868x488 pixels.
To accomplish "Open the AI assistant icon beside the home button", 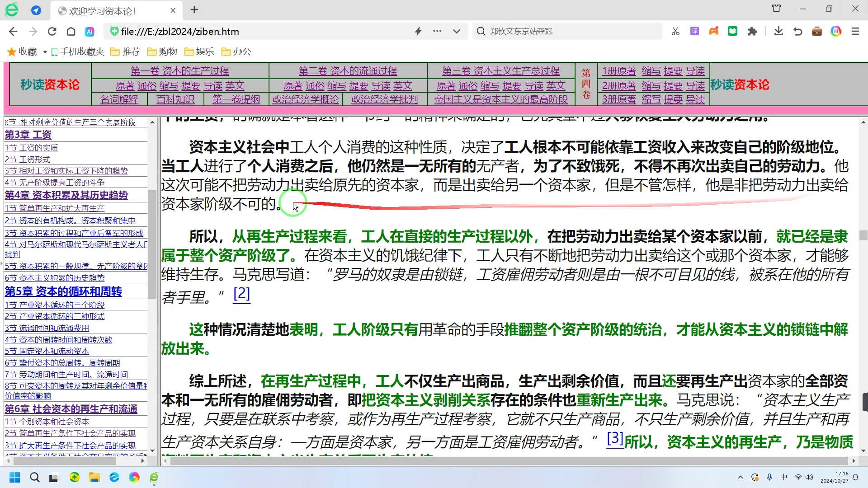I will point(90,32).
